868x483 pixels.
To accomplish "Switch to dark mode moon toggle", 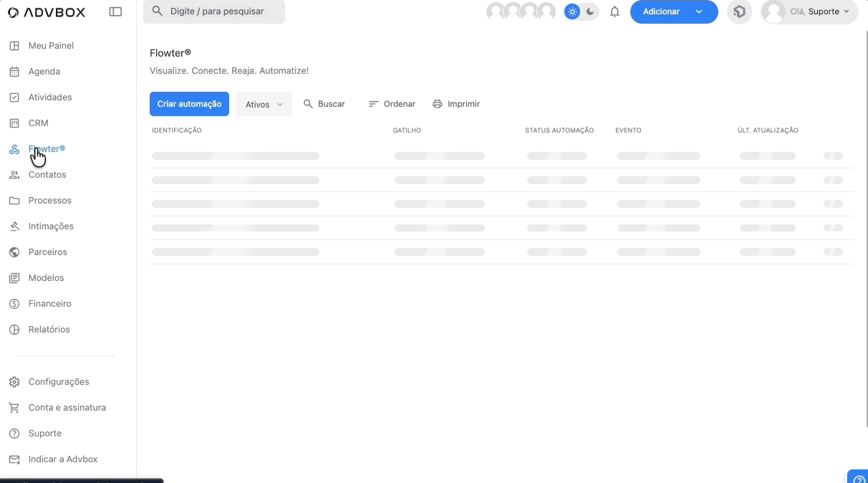I will (590, 11).
